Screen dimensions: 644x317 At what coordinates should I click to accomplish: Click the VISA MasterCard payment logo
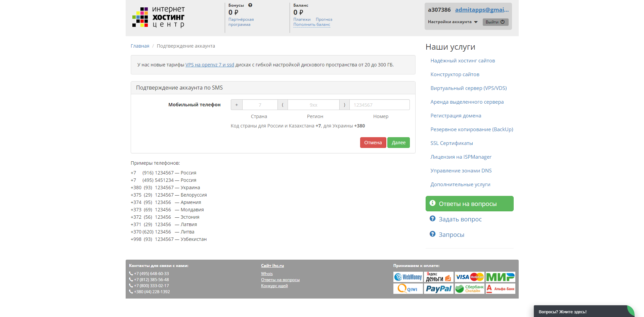(470, 277)
